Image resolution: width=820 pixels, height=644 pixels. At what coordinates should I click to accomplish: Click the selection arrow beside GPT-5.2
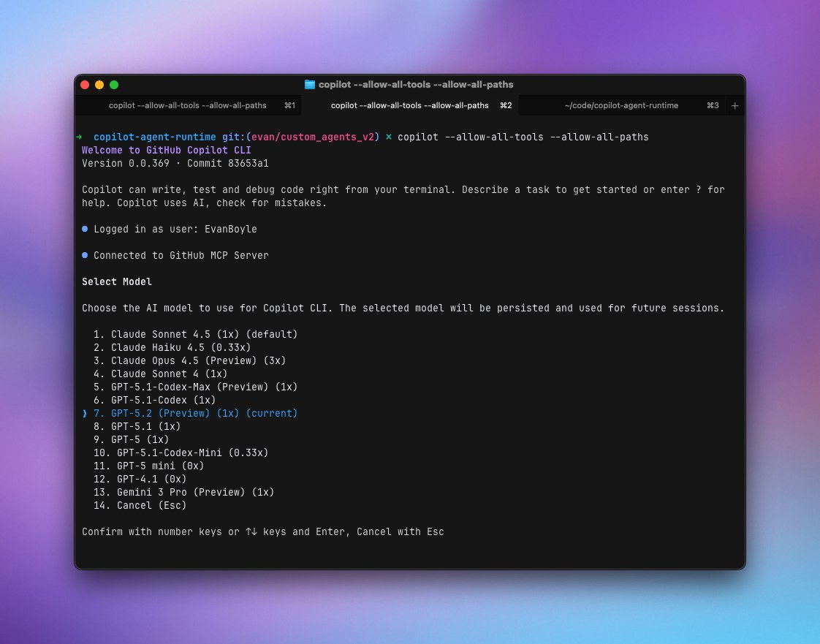pos(85,413)
